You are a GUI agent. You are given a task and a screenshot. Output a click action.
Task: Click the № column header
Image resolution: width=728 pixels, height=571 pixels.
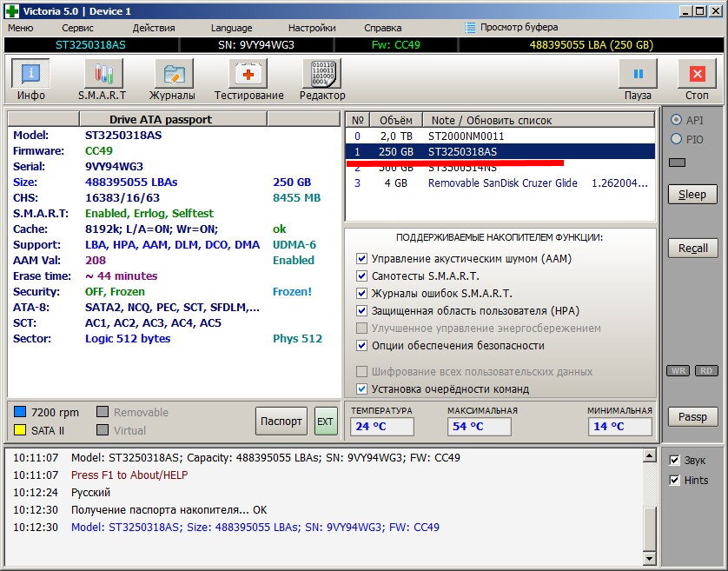358,120
